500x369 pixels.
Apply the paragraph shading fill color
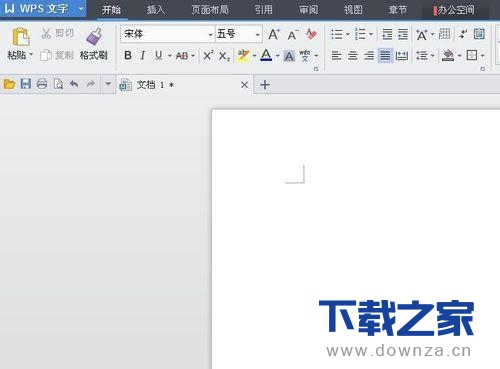(x=448, y=55)
